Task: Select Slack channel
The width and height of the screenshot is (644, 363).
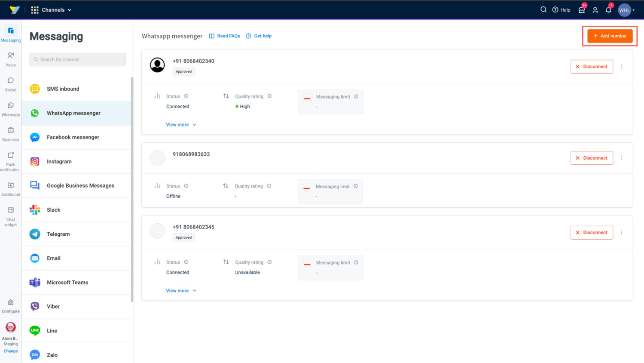Action: (x=76, y=210)
